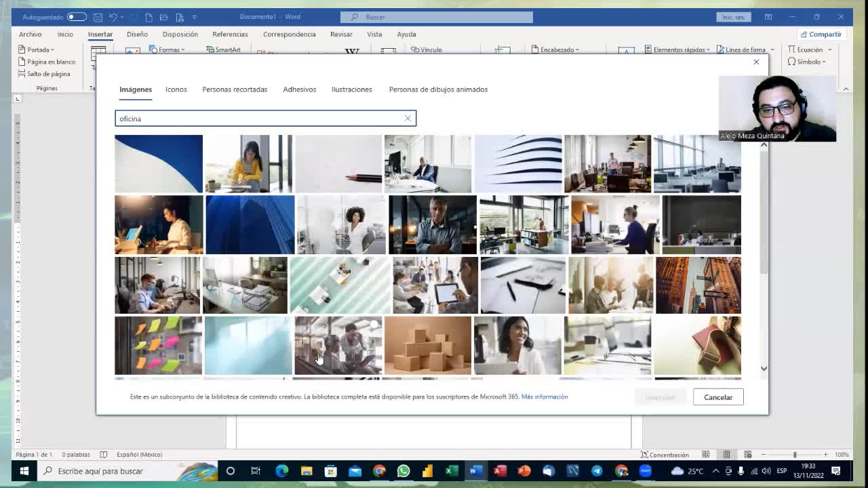Switch to the Ilustraciones tab

coord(351,89)
